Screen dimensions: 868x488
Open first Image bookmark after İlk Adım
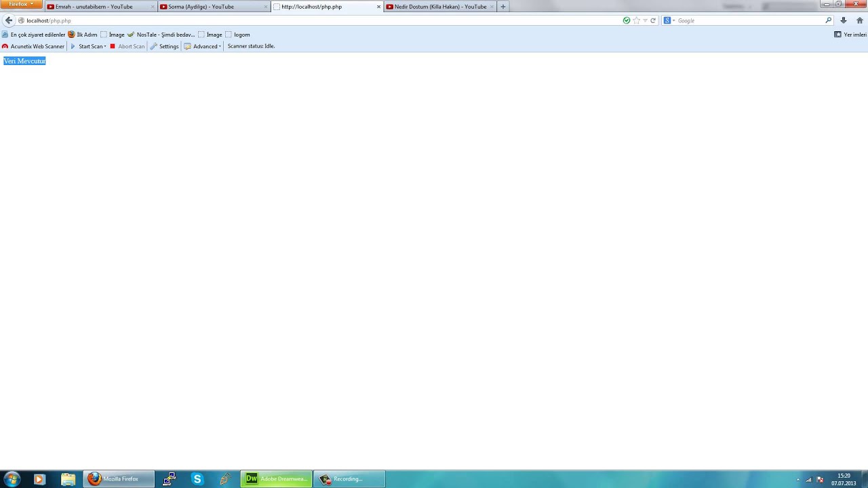[113, 35]
